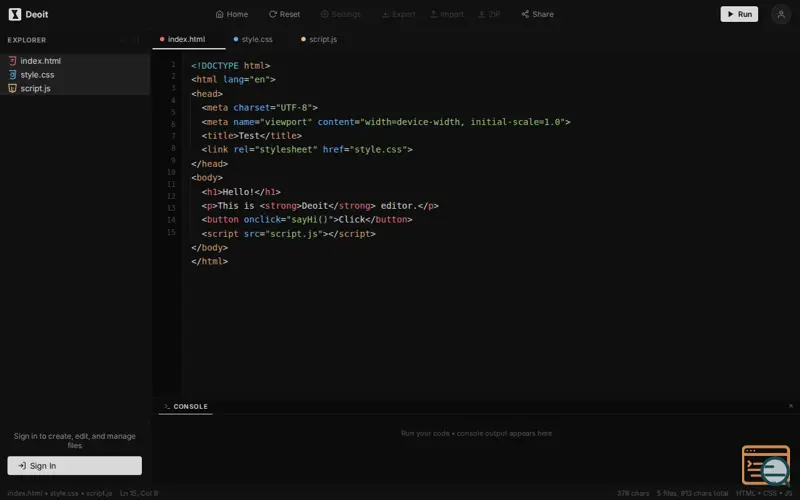Image resolution: width=800 pixels, height=500 pixels.
Task: Click the link rel="stylesheet" code line
Action: point(307,149)
